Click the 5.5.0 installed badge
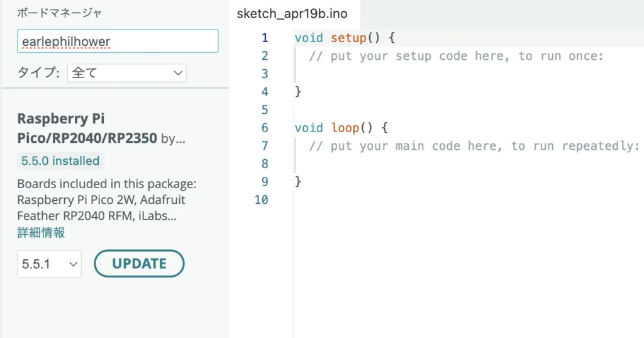The height and width of the screenshot is (338, 644). [60, 161]
